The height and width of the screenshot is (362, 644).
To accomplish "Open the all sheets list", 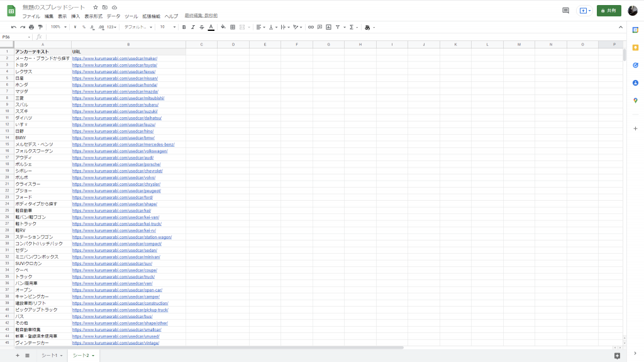I will [x=28, y=356].
